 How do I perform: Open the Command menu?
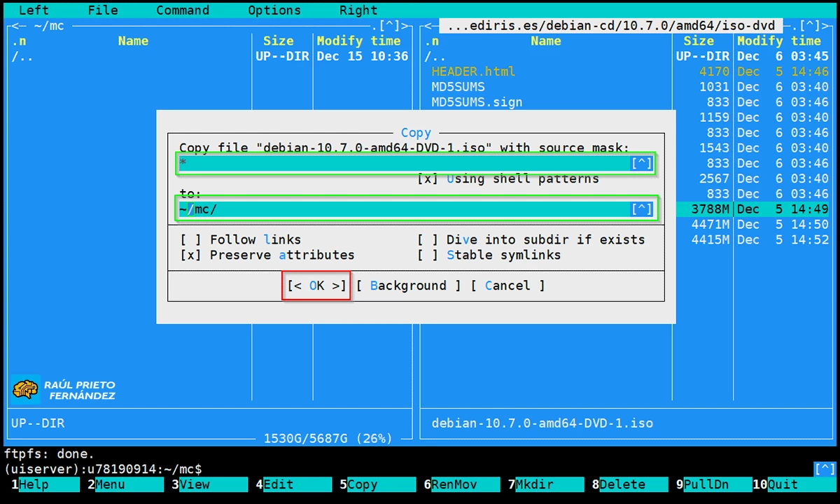click(182, 10)
